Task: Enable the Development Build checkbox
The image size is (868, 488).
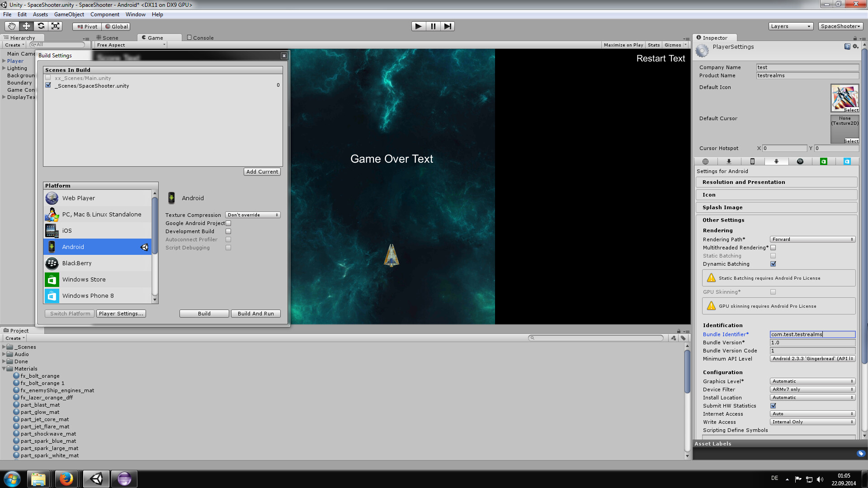Action: [229, 231]
